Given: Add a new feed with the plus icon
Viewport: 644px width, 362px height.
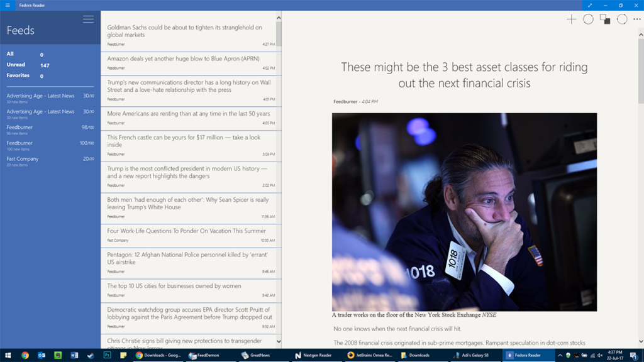Looking at the screenshot, I should pyautogui.click(x=571, y=19).
